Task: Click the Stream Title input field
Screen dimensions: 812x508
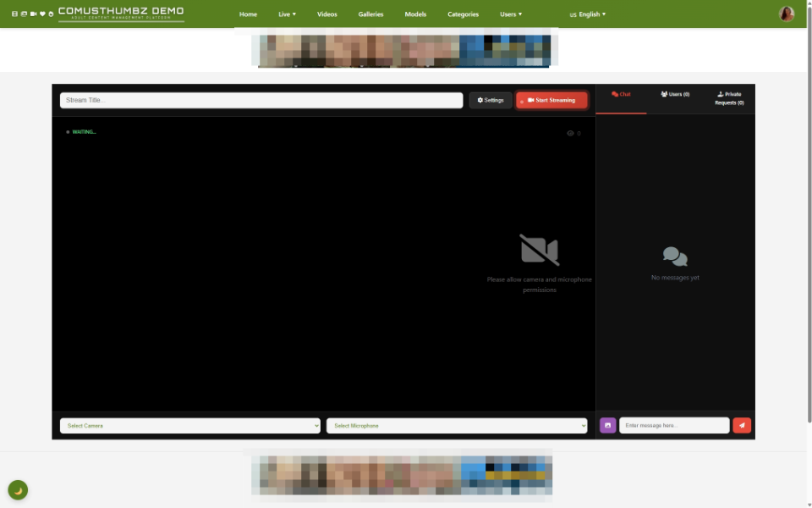Action: [x=261, y=100]
